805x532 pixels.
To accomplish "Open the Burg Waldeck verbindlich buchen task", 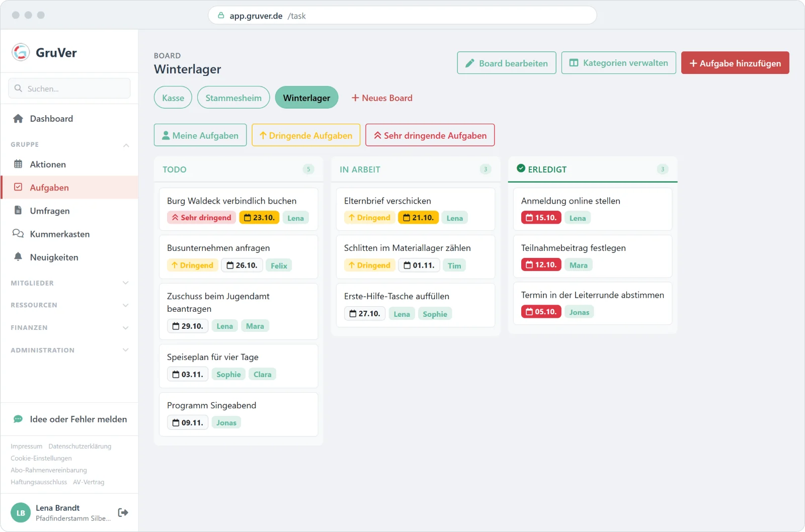I will [x=238, y=209].
